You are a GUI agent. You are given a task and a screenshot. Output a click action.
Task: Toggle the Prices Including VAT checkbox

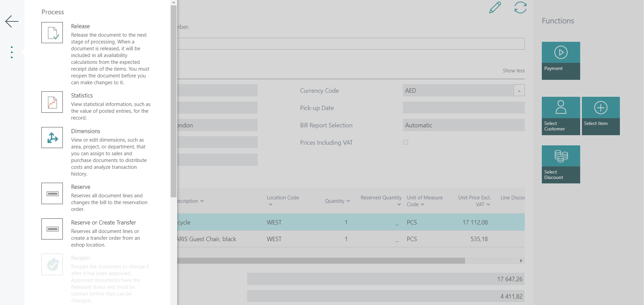pyautogui.click(x=405, y=142)
